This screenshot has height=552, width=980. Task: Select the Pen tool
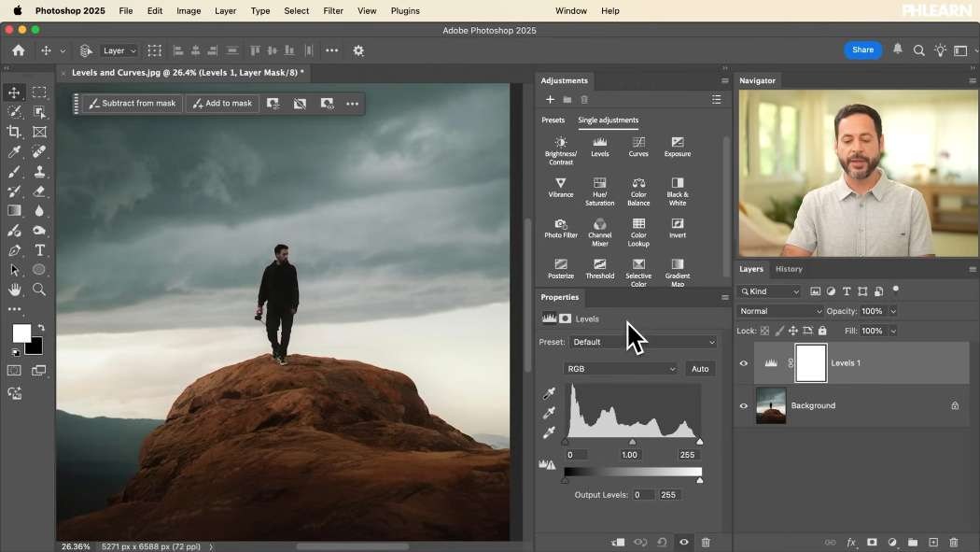click(14, 250)
